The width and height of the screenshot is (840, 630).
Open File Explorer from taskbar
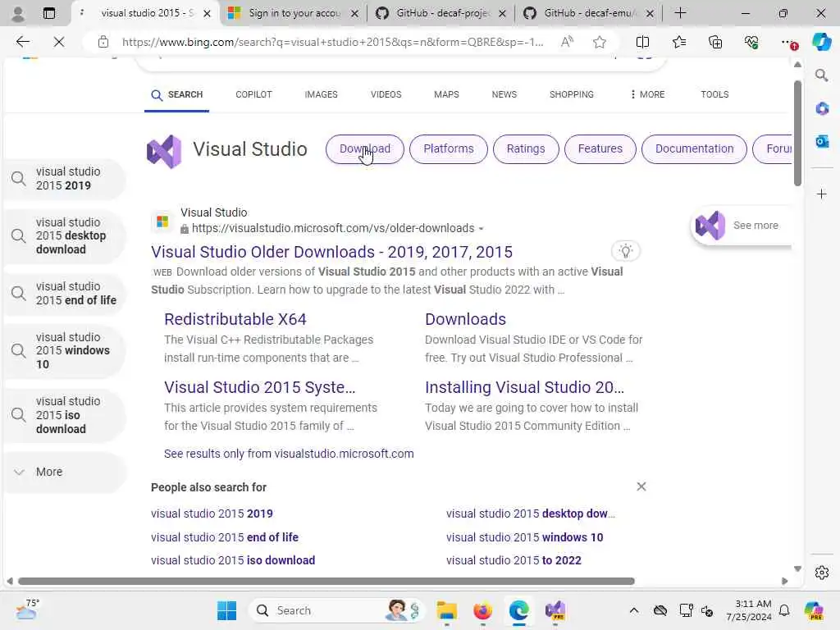(446, 610)
